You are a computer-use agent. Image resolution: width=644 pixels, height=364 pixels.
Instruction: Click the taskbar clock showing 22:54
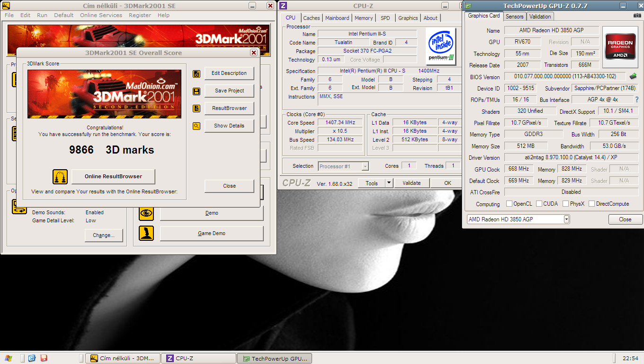coord(630,358)
